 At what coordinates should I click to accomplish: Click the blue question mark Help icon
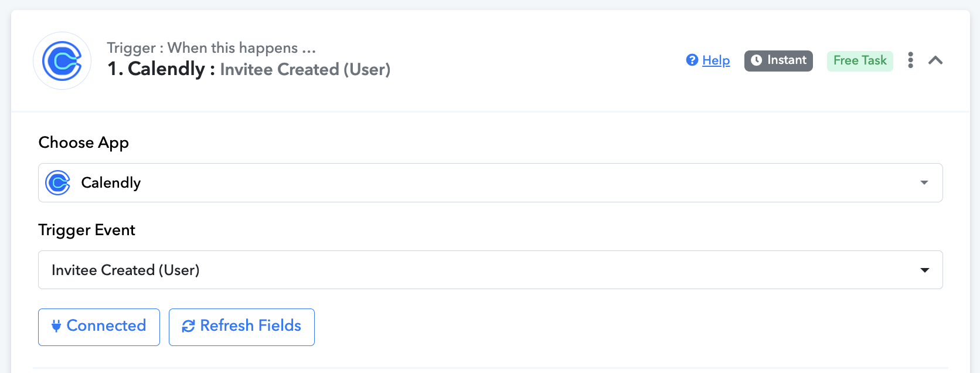[x=692, y=60]
